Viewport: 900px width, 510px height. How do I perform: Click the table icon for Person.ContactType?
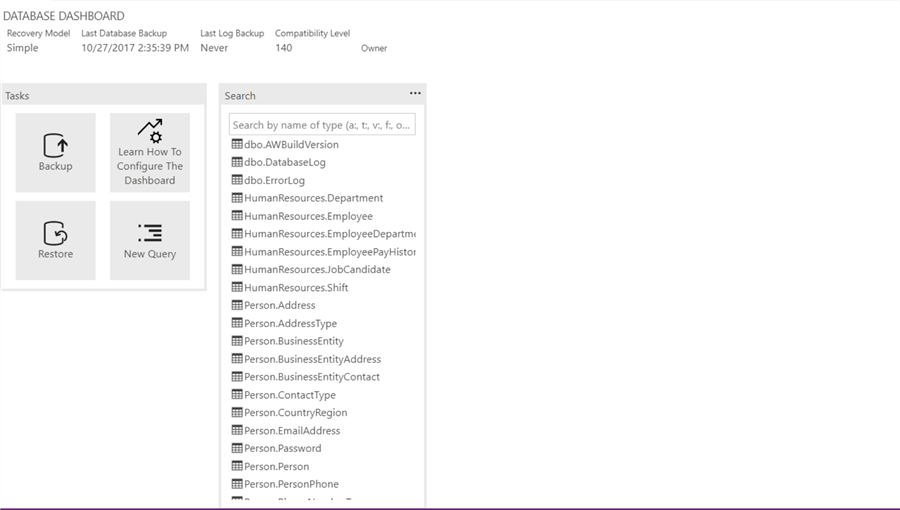tap(237, 394)
